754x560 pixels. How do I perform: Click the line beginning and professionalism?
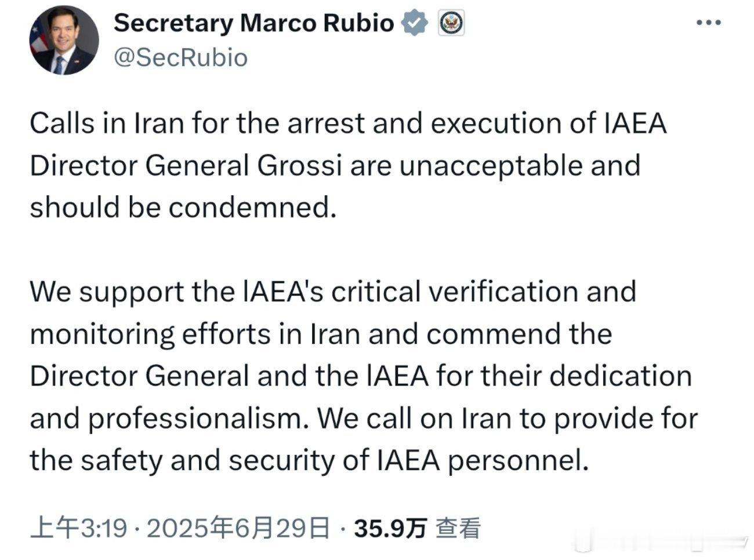pos(364,419)
